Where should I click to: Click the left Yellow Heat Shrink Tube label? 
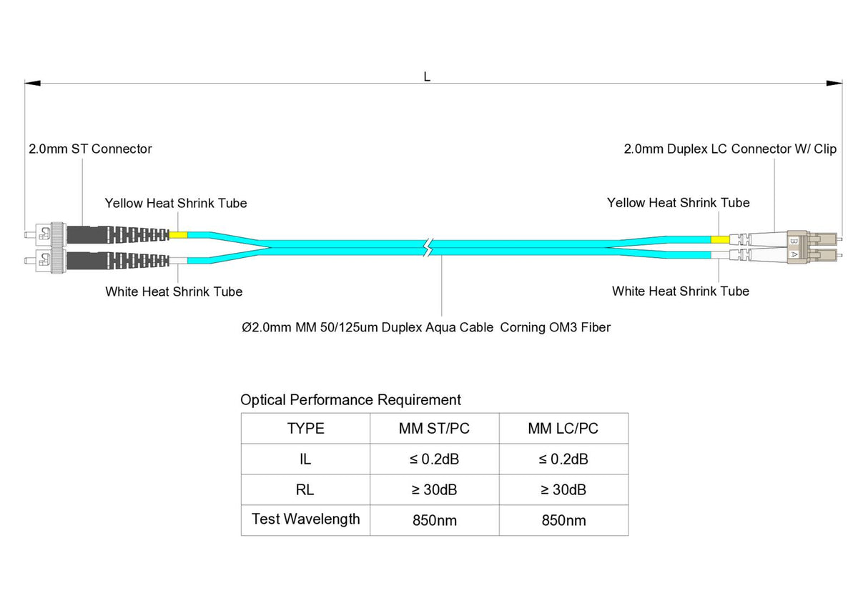point(176,203)
